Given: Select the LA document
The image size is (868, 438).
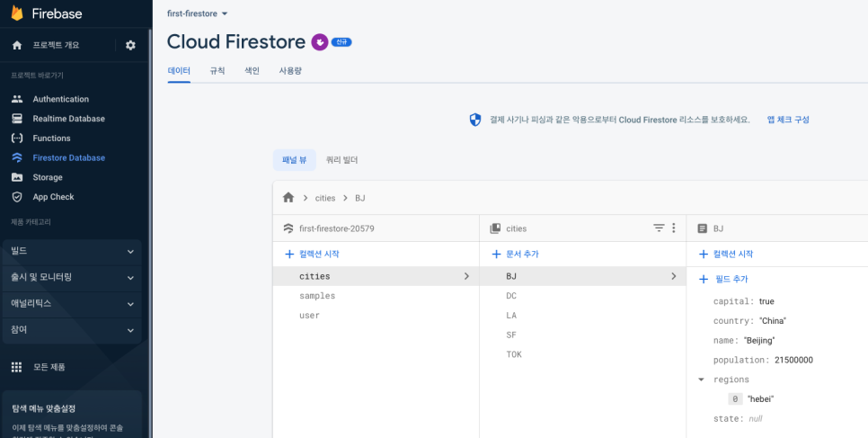Looking at the screenshot, I should [x=582, y=316].
